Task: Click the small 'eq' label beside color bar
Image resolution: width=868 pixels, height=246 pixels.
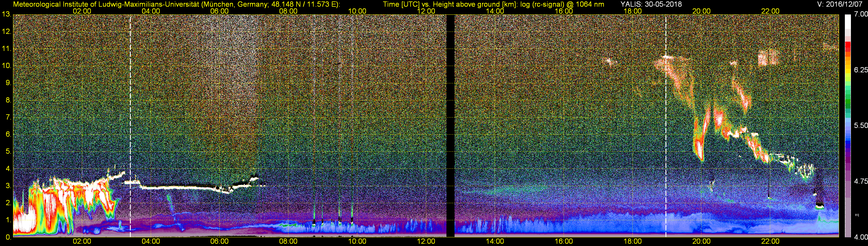Action: coord(857,215)
